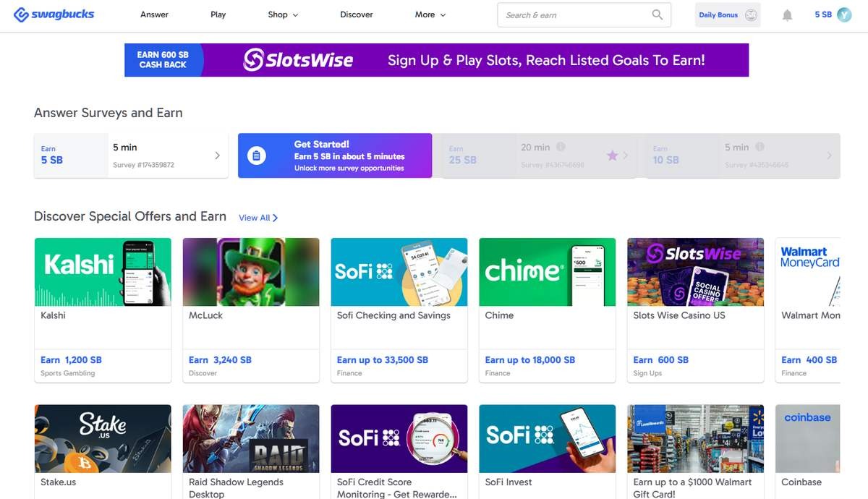Image resolution: width=868 pixels, height=499 pixels.
Task: Click Earn up to 18,000 SB
Action: coord(530,360)
